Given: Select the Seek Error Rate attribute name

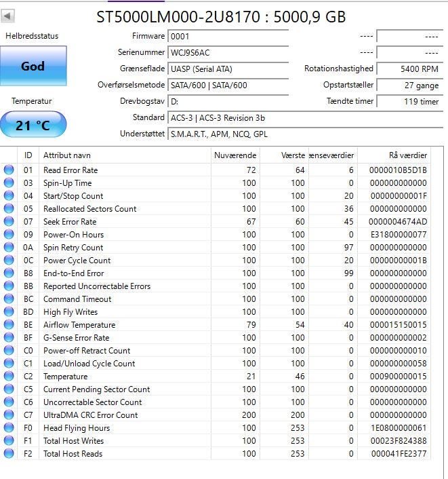Looking at the screenshot, I should pos(70,222).
